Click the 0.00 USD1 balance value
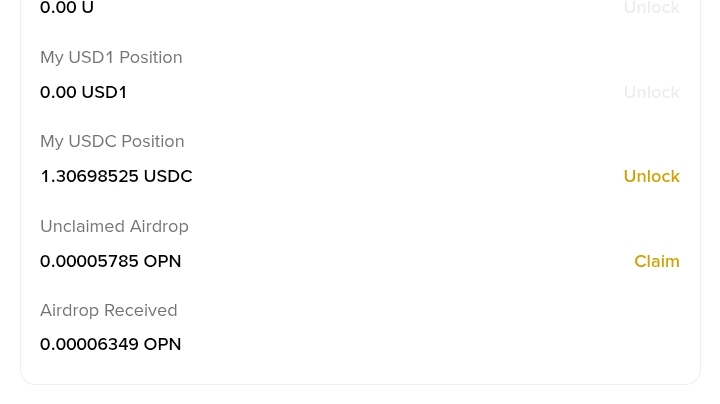The height and width of the screenshot is (404, 720). 83,92
